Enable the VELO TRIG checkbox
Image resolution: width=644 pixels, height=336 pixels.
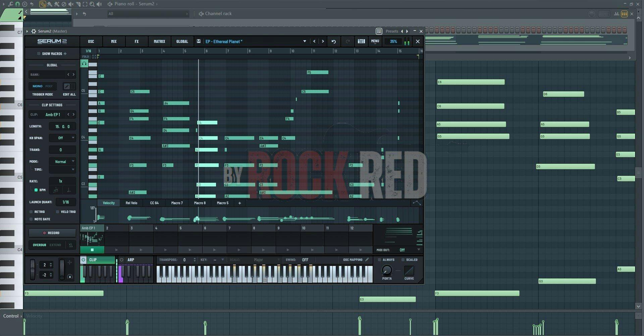[57, 212]
